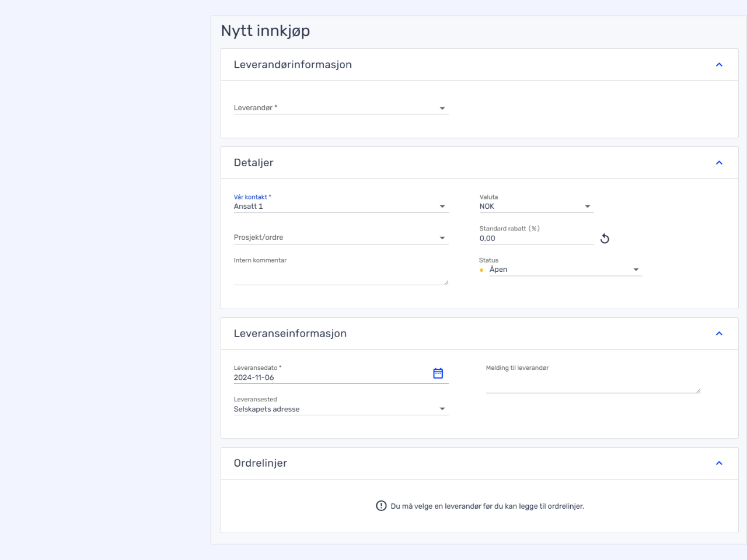Click the Detaljer section title
Image resolution: width=747 pixels, height=560 pixels.
(x=254, y=163)
